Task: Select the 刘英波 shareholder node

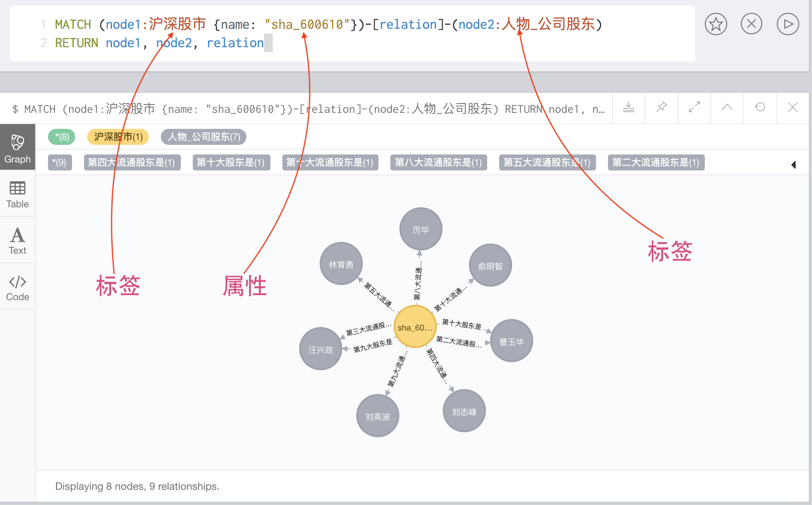Action: 378,416
